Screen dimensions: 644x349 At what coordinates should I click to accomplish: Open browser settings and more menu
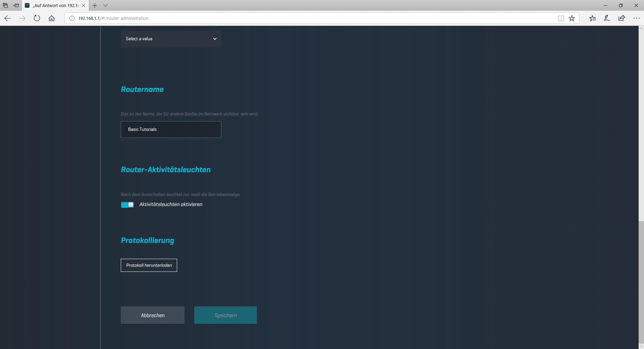[636, 18]
